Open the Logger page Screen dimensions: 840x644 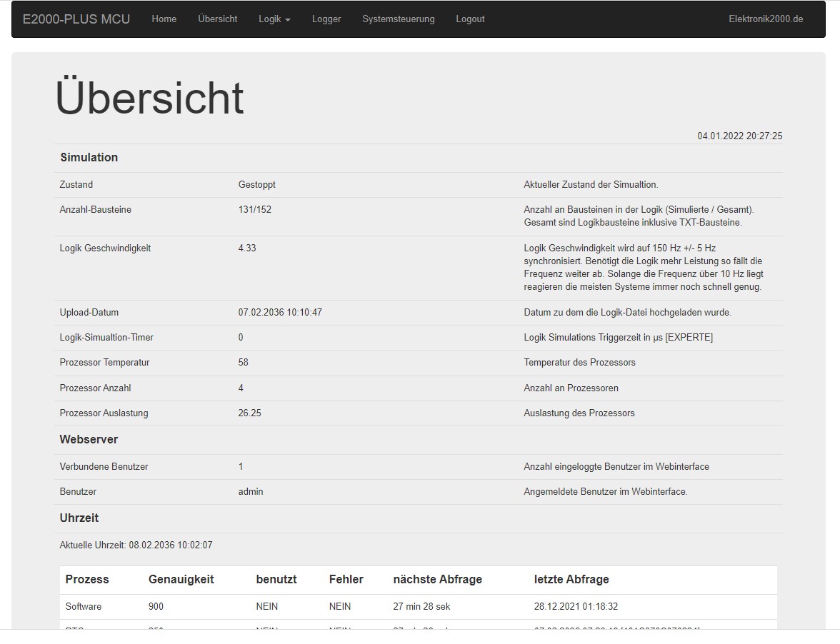(x=326, y=19)
